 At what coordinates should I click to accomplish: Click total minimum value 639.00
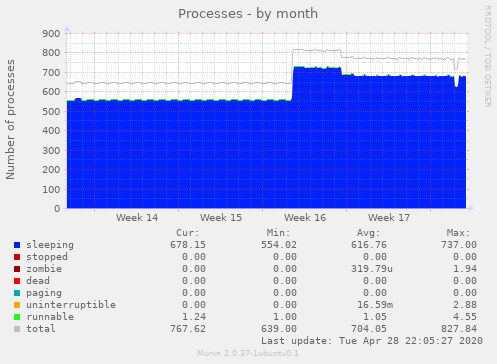[x=279, y=329]
